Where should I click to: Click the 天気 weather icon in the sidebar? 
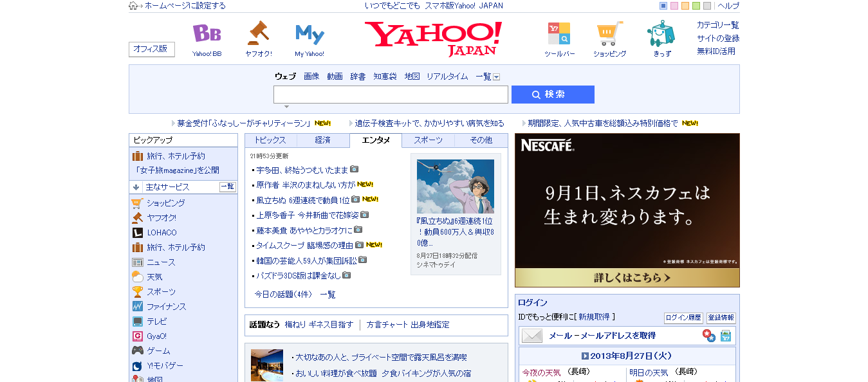[137, 277]
